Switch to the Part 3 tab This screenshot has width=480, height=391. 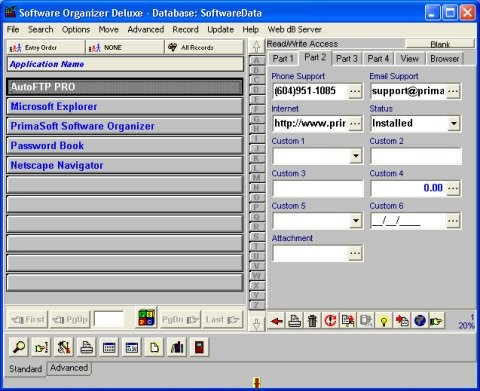pos(347,59)
